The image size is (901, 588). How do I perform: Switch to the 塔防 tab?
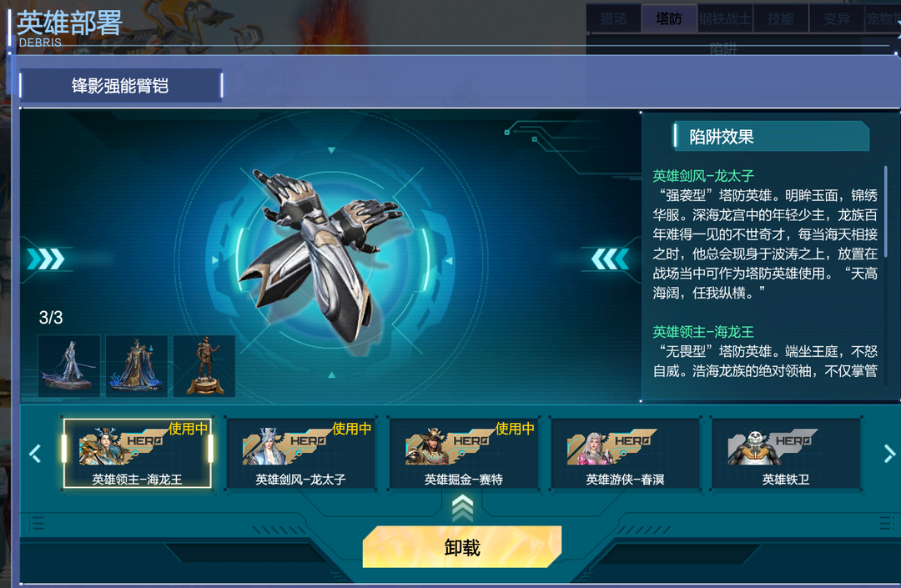(x=669, y=18)
